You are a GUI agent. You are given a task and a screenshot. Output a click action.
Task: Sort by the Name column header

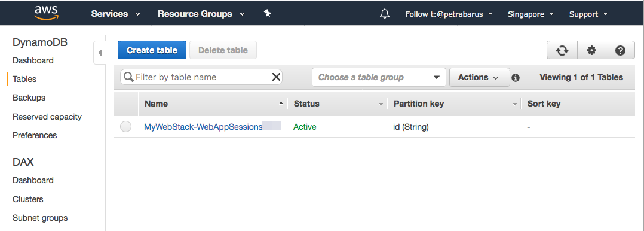click(x=213, y=104)
